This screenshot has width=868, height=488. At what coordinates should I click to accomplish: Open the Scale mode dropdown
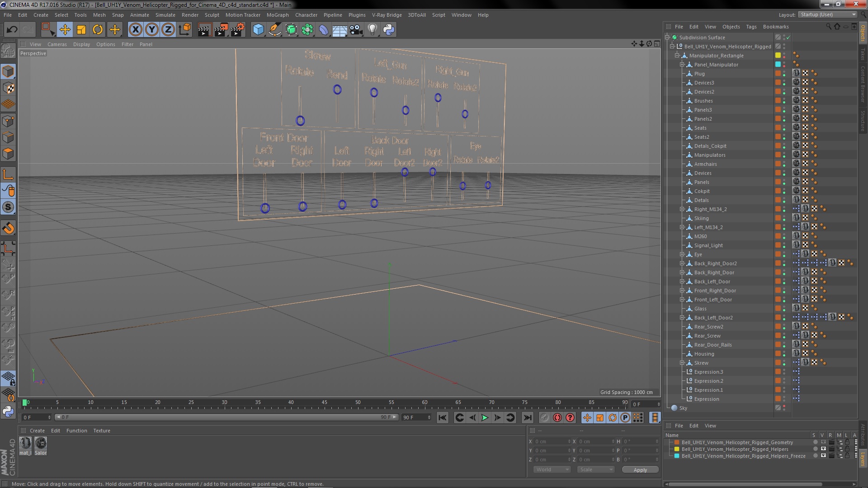pyautogui.click(x=595, y=469)
